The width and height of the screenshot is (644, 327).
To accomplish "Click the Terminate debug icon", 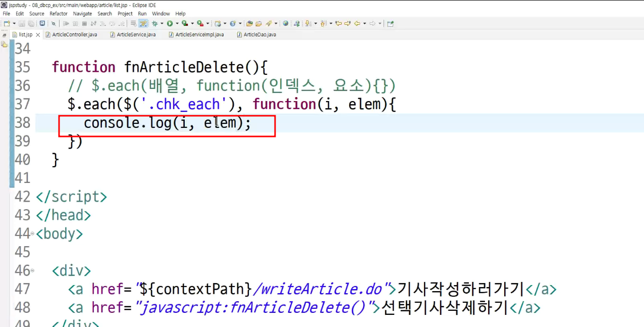I will [x=84, y=23].
